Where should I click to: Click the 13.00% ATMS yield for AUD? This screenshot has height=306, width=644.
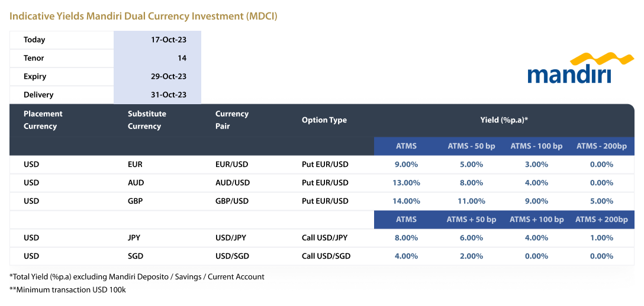point(406,183)
